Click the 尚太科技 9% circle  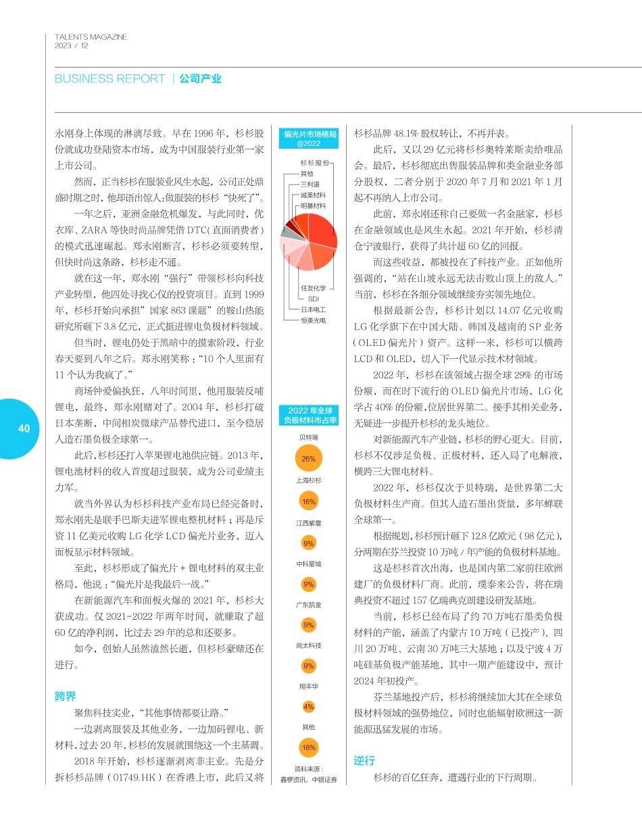coord(307,667)
